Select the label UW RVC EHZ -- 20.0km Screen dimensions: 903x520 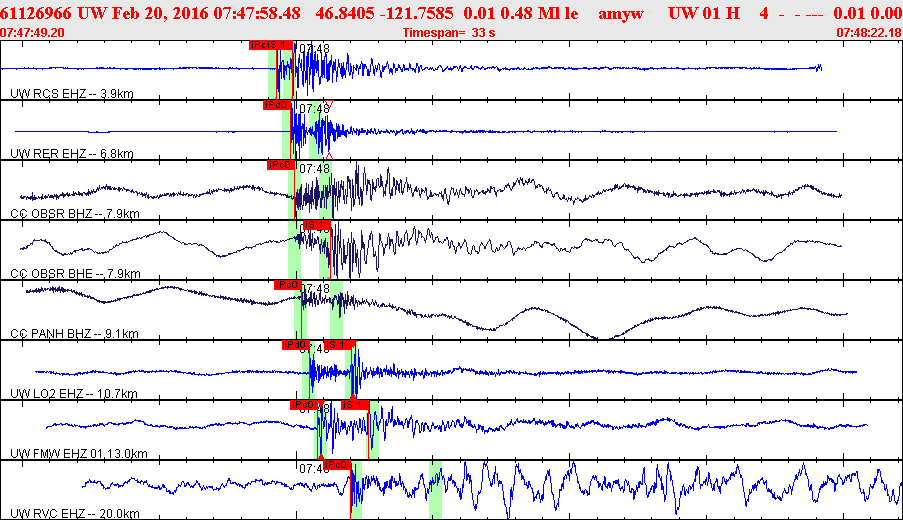(75, 513)
